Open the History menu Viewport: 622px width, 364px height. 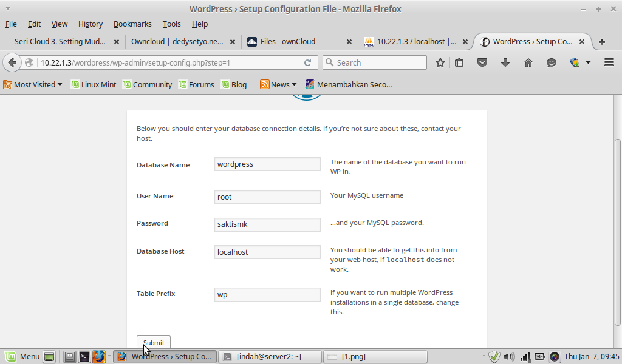(91, 24)
